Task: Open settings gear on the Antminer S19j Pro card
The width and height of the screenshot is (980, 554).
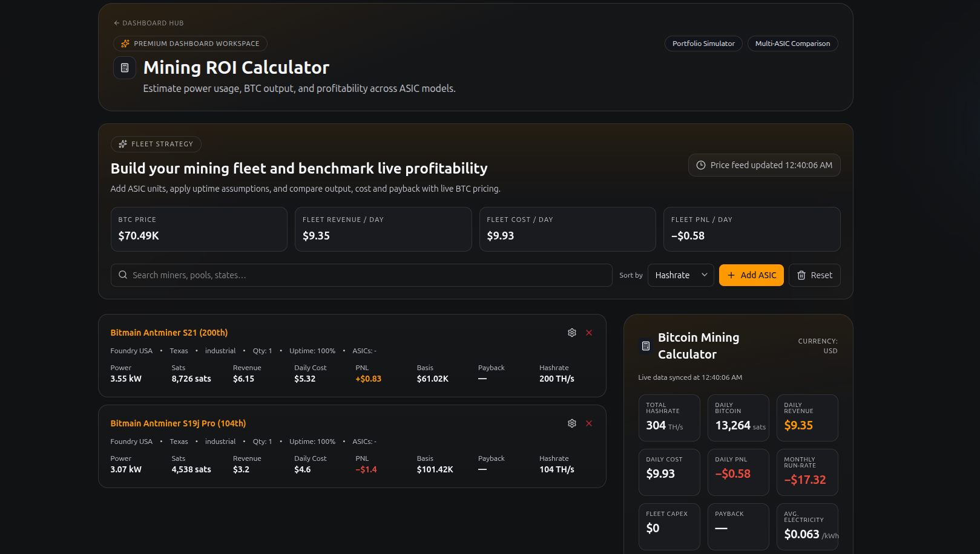Action: 571,423
